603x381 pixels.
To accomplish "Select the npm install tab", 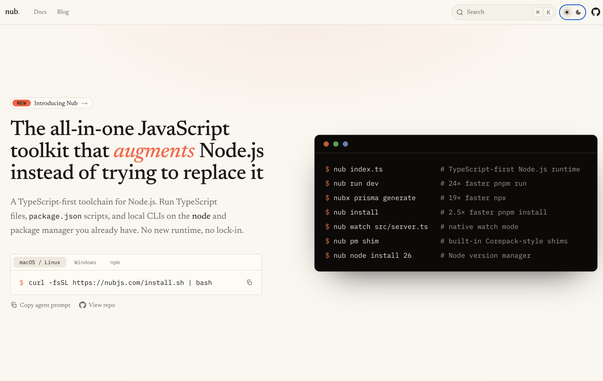I will pyautogui.click(x=115, y=262).
